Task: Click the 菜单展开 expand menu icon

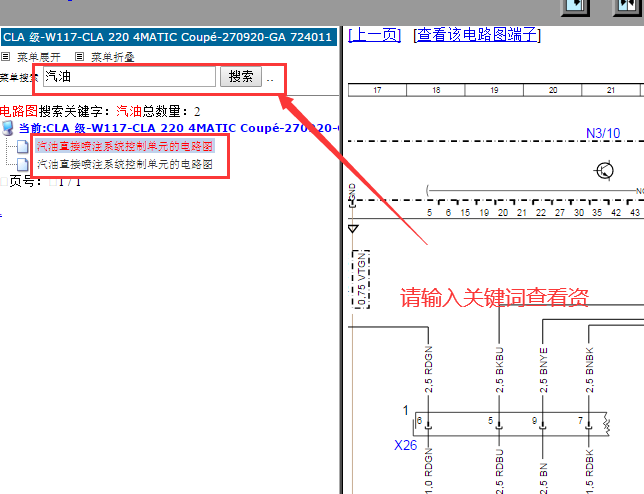Action: click(x=5, y=57)
